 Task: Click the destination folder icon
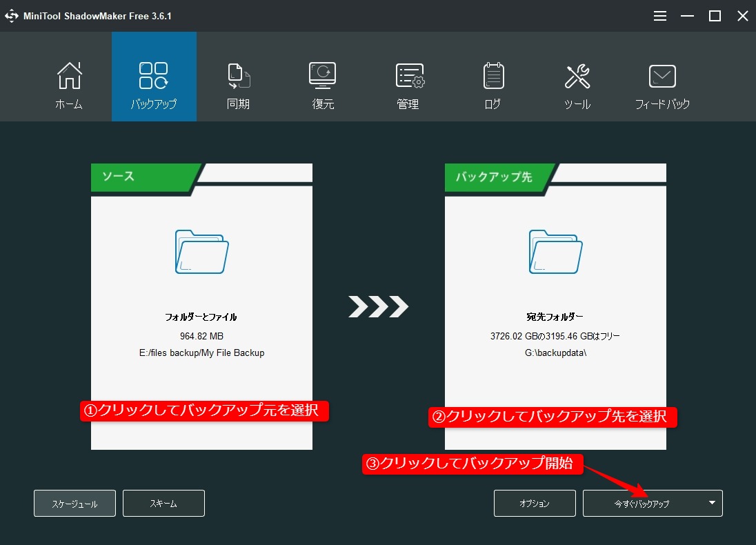coord(555,252)
